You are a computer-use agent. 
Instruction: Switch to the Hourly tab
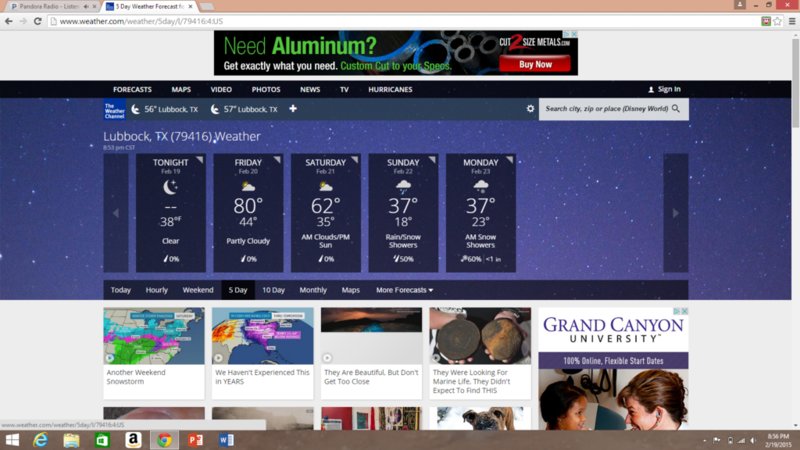pyautogui.click(x=157, y=290)
